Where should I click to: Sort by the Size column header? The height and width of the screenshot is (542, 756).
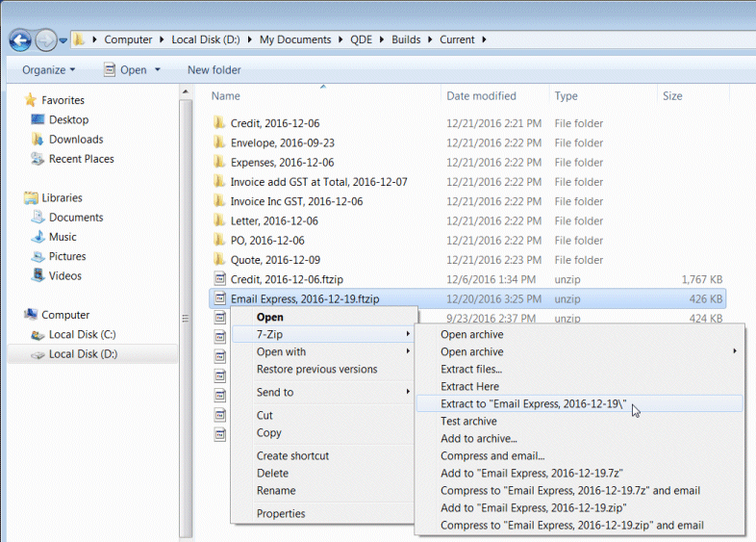pos(672,95)
